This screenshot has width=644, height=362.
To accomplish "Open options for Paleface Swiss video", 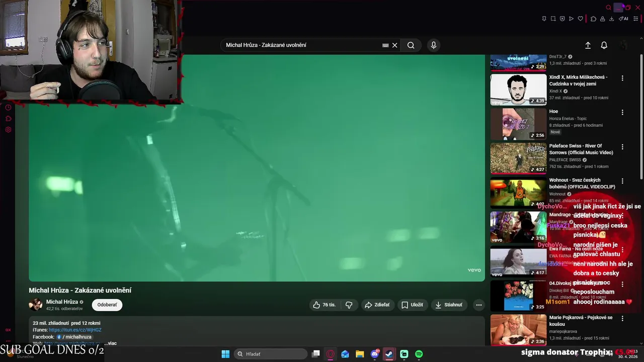I will tap(622, 147).
